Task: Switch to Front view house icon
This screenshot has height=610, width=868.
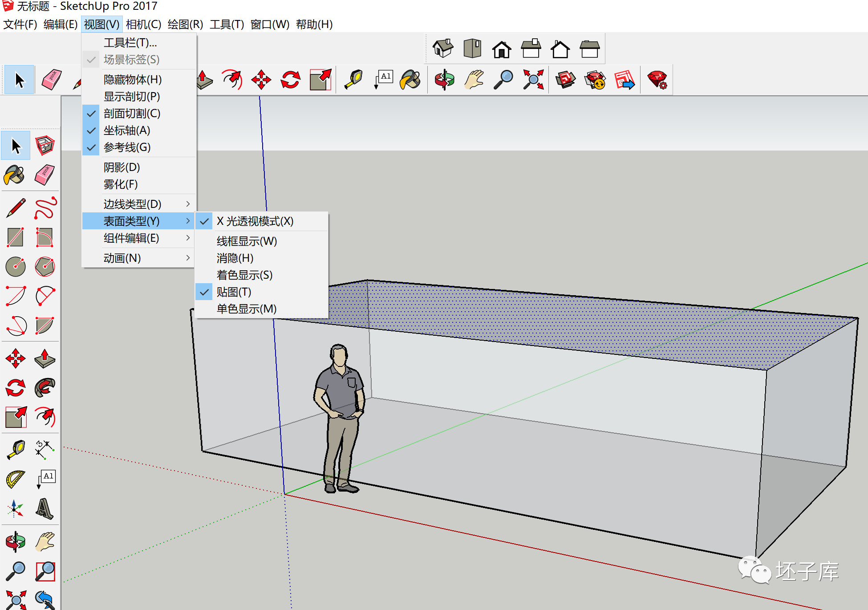Action: (502, 49)
